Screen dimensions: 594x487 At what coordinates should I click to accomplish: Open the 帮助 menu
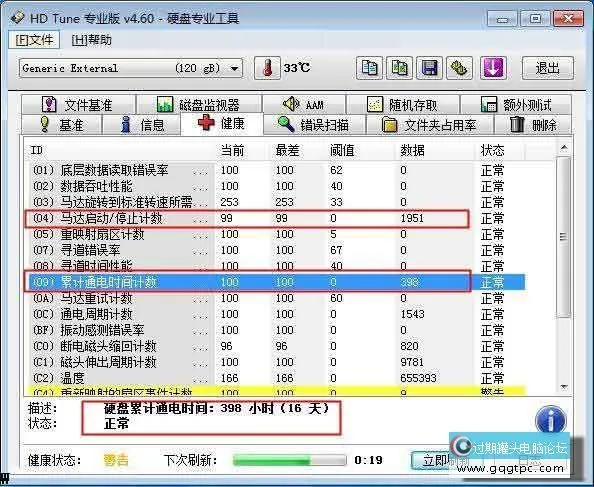(x=91, y=40)
